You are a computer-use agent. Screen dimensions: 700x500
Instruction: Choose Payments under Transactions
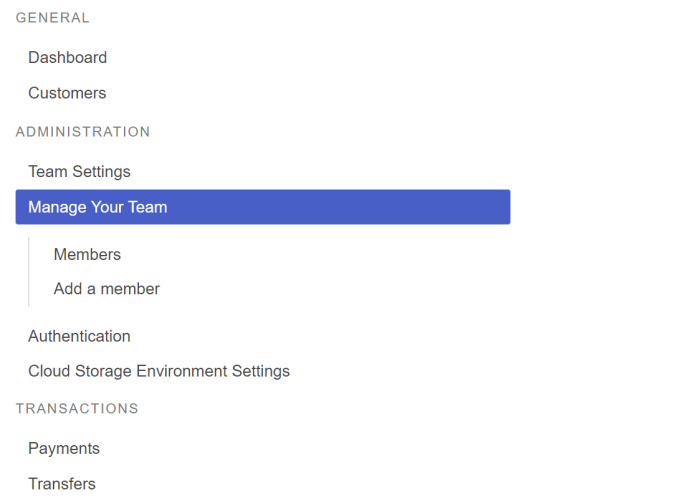click(64, 449)
